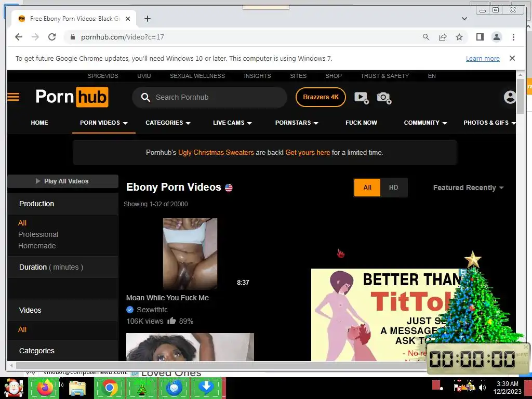Open SPICEVIDS in the top bar

tap(103, 76)
